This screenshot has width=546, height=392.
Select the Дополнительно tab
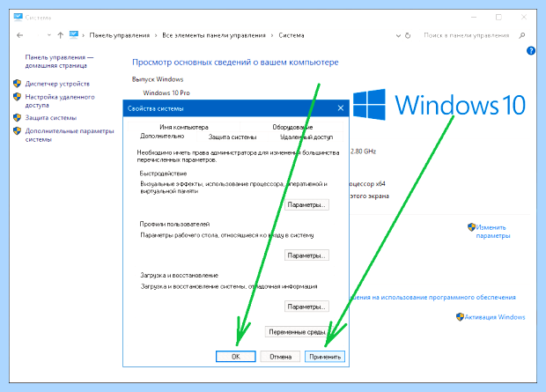[x=162, y=137]
